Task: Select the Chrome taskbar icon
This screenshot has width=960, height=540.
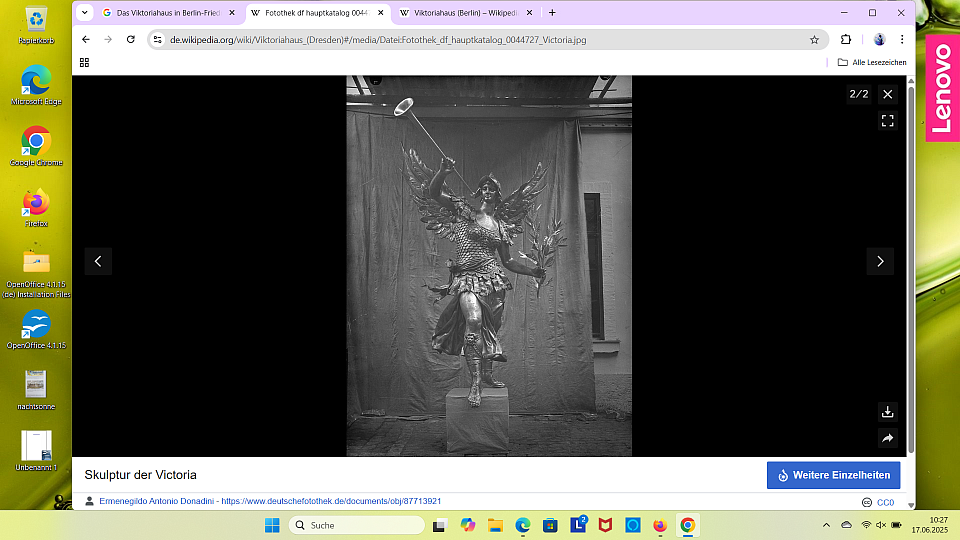Action: [x=688, y=525]
